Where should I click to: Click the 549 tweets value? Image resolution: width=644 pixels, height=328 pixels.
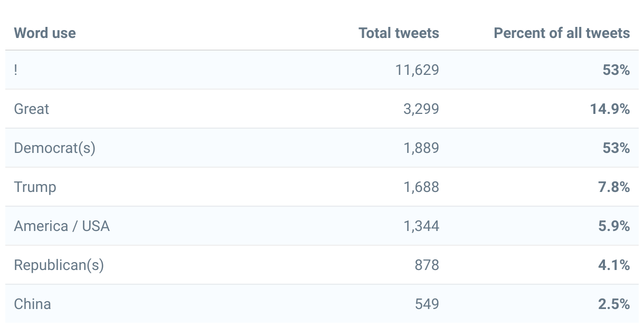pyautogui.click(x=427, y=304)
